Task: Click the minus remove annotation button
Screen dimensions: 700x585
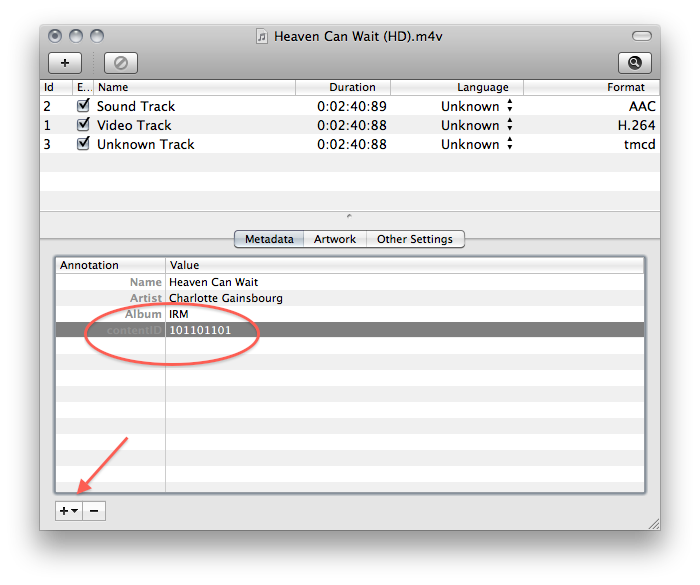Action: (93, 510)
